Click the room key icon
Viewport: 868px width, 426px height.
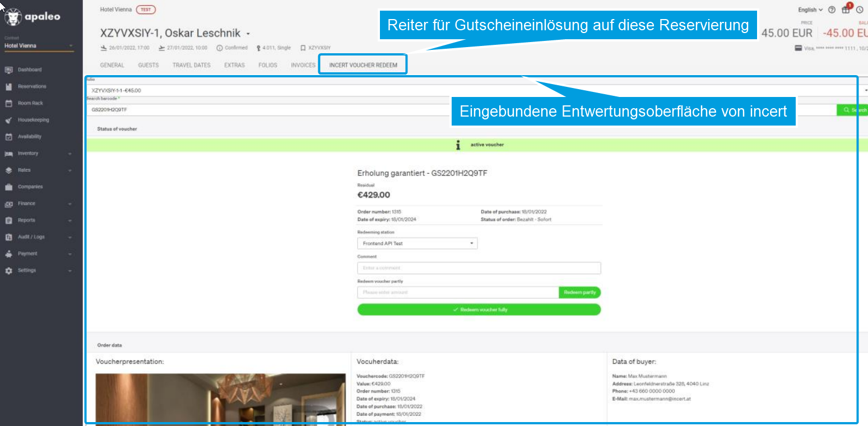tap(258, 48)
